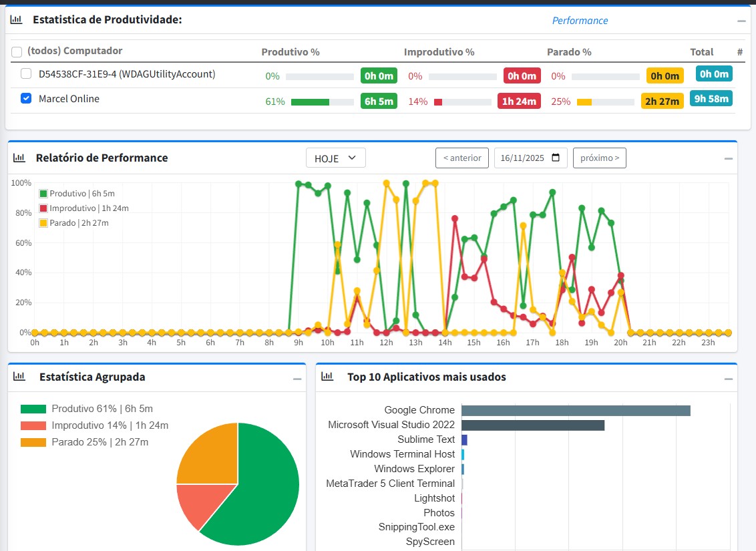Screen dimensions: 756x551
Task: Check the D54538CF-31E9-4 WDAGUtilityAccount checkbox
Action: tap(26, 74)
